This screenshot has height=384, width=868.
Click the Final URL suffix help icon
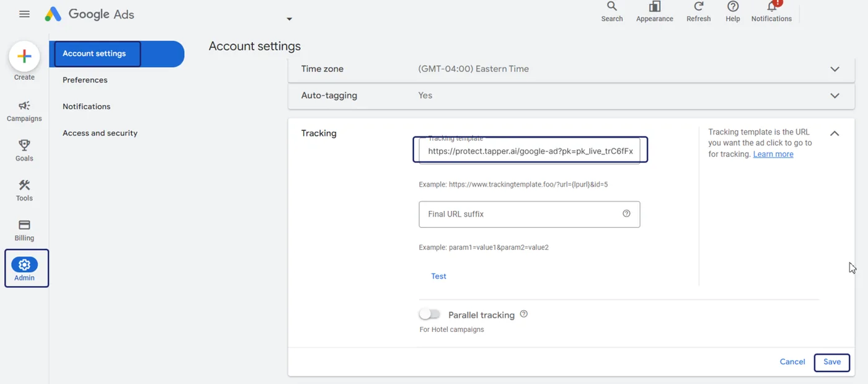click(626, 213)
